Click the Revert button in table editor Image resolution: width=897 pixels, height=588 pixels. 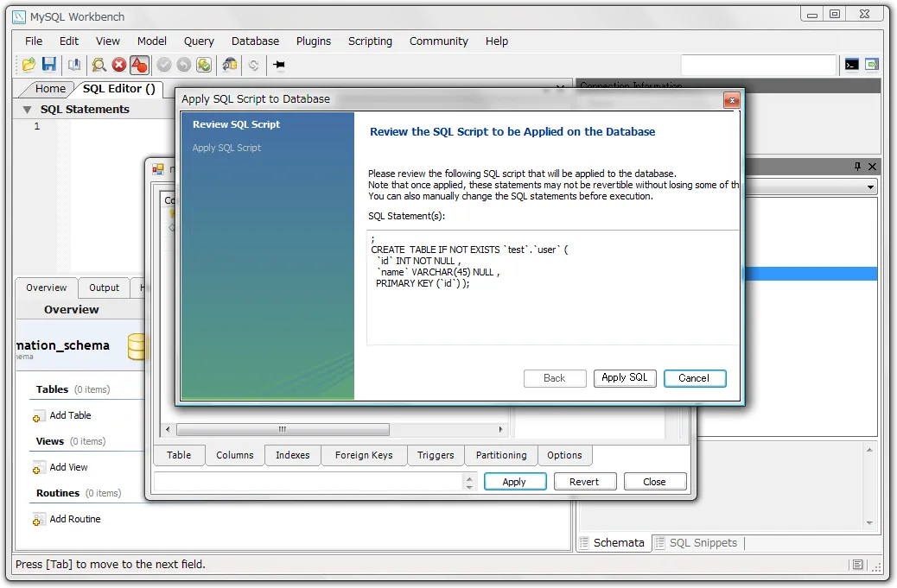point(584,482)
